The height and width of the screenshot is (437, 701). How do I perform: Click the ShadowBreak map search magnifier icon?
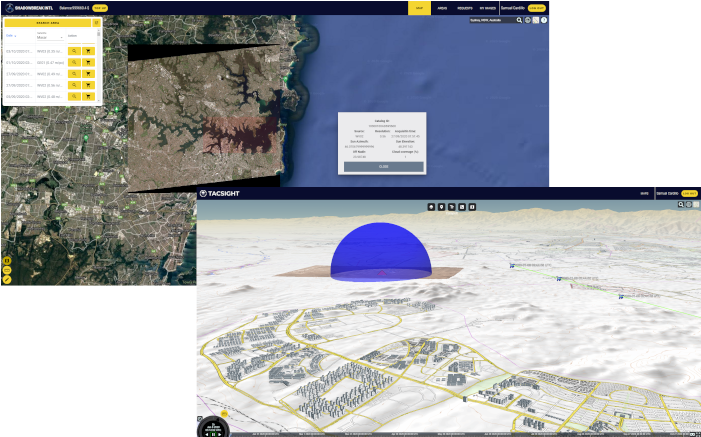519,20
